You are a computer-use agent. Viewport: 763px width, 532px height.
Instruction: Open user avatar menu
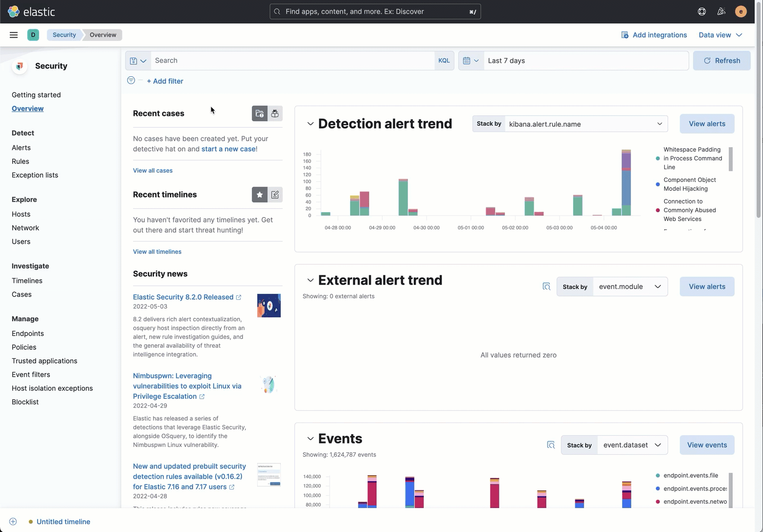[741, 12]
